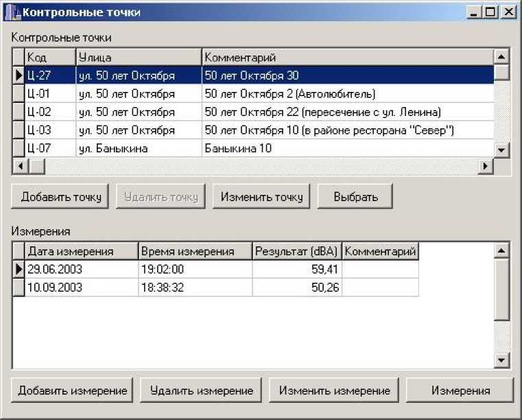Image resolution: width=522 pixels, height=420 pixels.
Task: Click time 18:38:32 cell
Action: pos(195,287)
